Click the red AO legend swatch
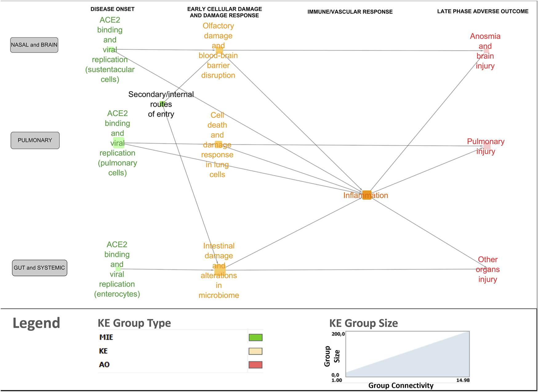Screen dimensions: 538x392 pyautogui.click(x=255, y=365)
